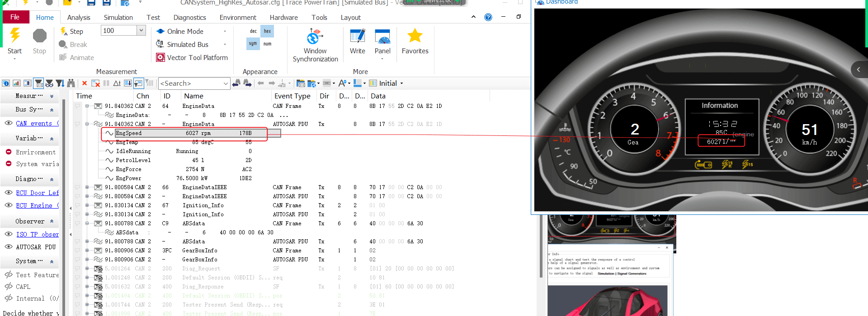Click the red car thumbnail image
The height and width of the screenshot is (316, 868).
608,301
